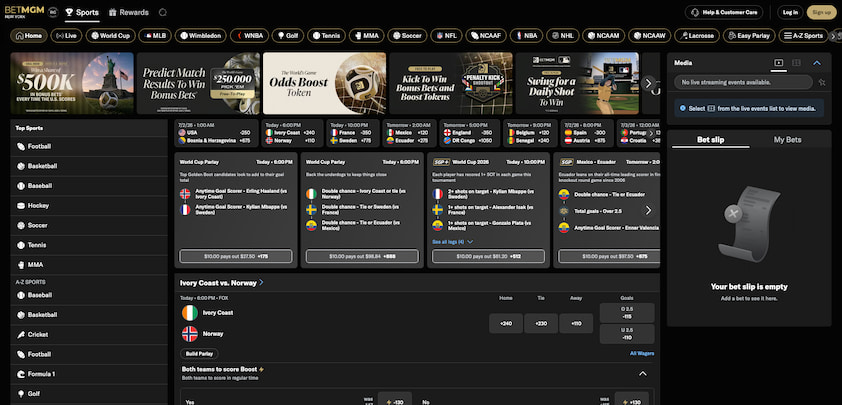Open Baseball in A-Z Sports list
Image resolution: width=842 pixels, height=405 pixels.
(x=89, y=295)
